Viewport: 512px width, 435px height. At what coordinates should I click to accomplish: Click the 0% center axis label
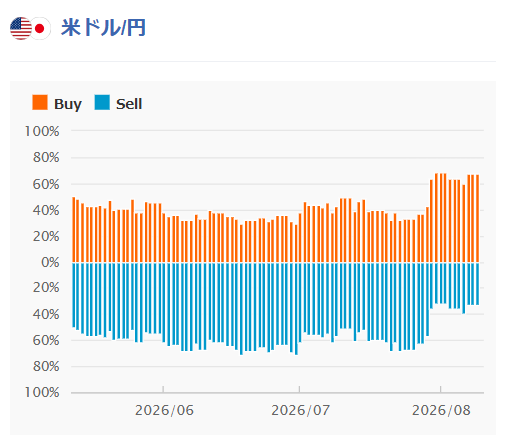pos(50,262)
